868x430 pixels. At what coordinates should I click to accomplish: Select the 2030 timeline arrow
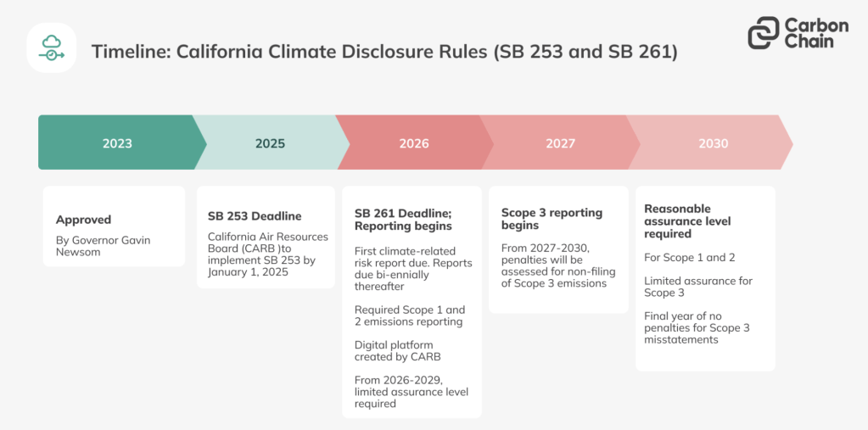[710, 142]
